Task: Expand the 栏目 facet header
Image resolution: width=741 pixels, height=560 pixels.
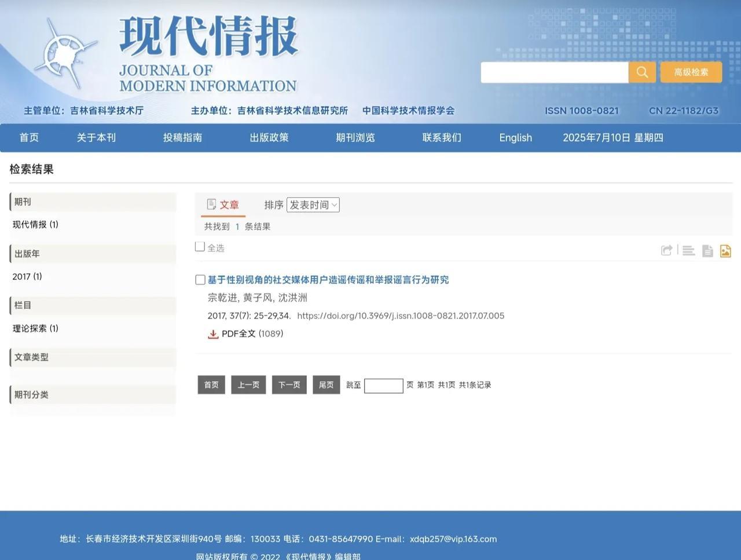Action: pyautogui.click(x=93, y=305)
